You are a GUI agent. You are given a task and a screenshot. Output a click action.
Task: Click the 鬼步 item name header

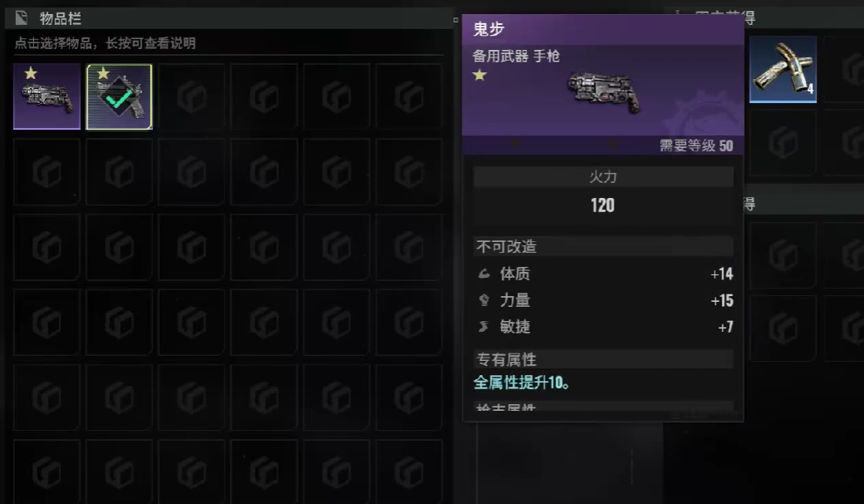coord(489,28)
